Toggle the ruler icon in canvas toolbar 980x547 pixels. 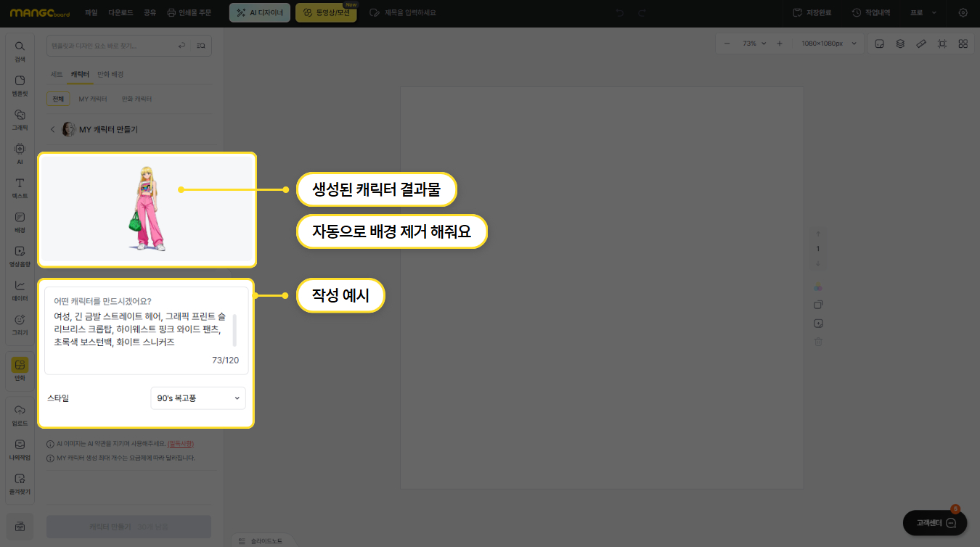pyautogui.click(x=921, y=44)
